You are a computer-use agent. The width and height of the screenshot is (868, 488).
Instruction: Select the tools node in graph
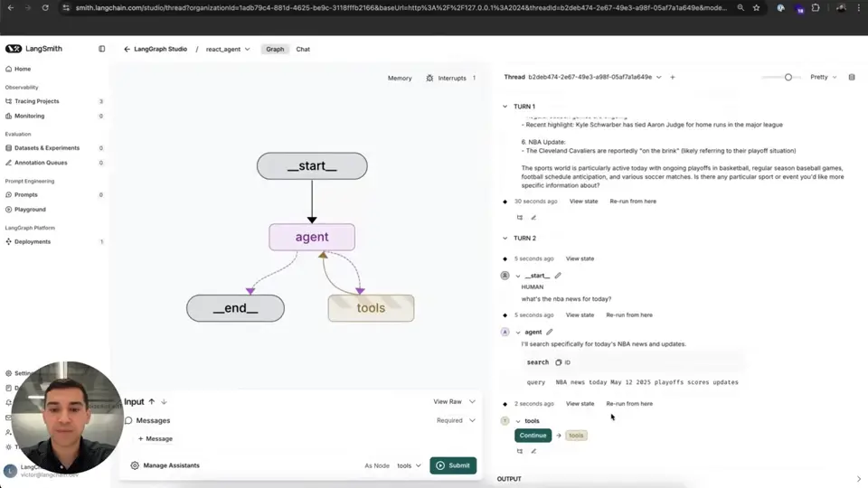point(371,308)
